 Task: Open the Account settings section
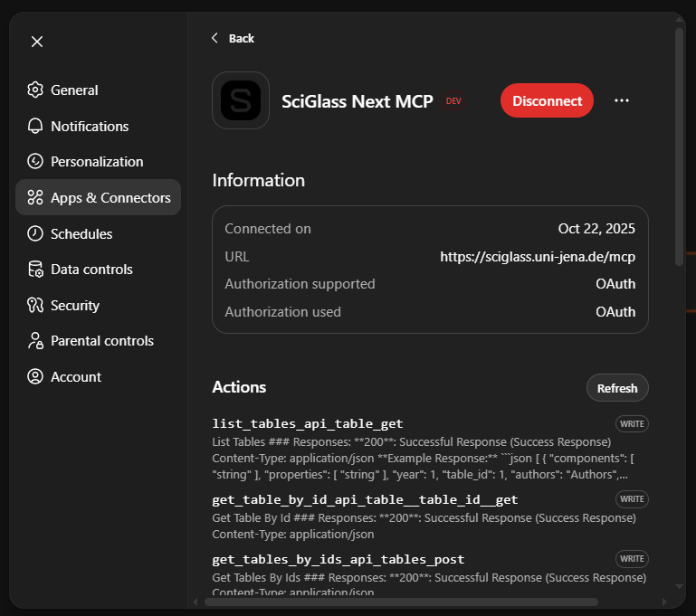pyautogui.click(x=76, y=377)
